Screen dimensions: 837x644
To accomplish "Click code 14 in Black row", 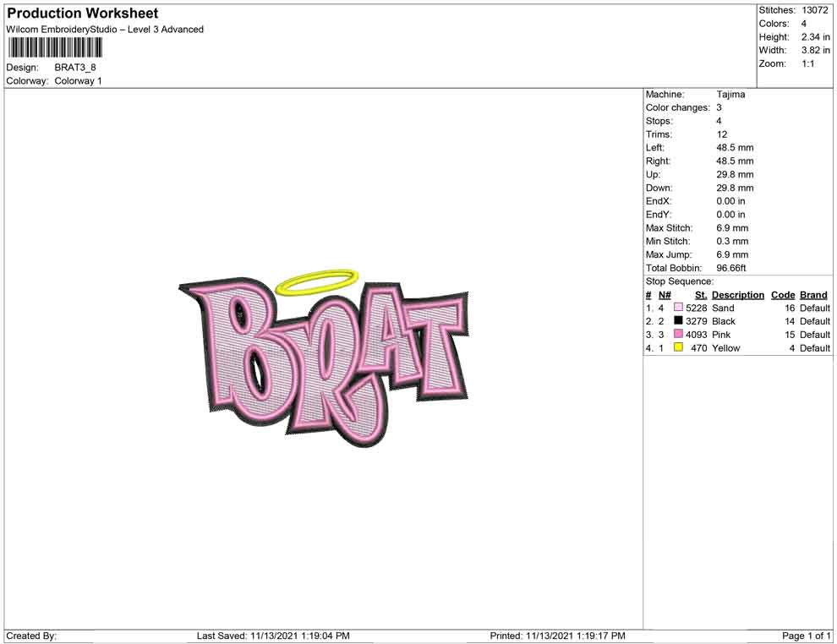I will tap(790, 321).
